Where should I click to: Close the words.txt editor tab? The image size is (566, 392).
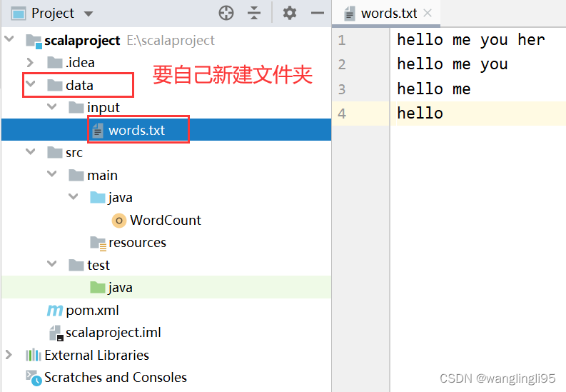click(x=428, y=13)
